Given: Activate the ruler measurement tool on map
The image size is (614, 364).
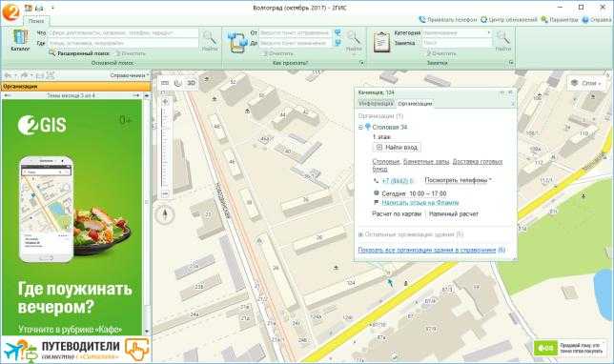Looking at the screenshot, I should [165, 83].
